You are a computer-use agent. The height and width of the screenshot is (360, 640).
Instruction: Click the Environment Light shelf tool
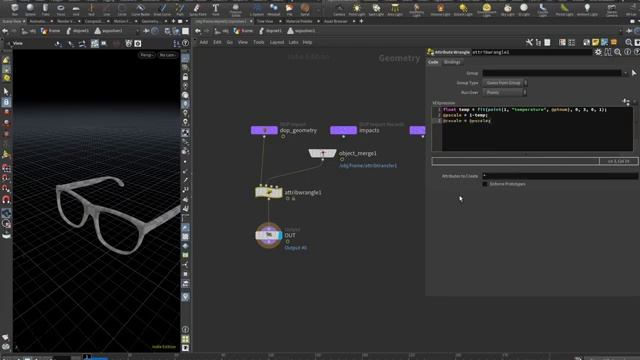pyautogui.click(x=487, y=9)
